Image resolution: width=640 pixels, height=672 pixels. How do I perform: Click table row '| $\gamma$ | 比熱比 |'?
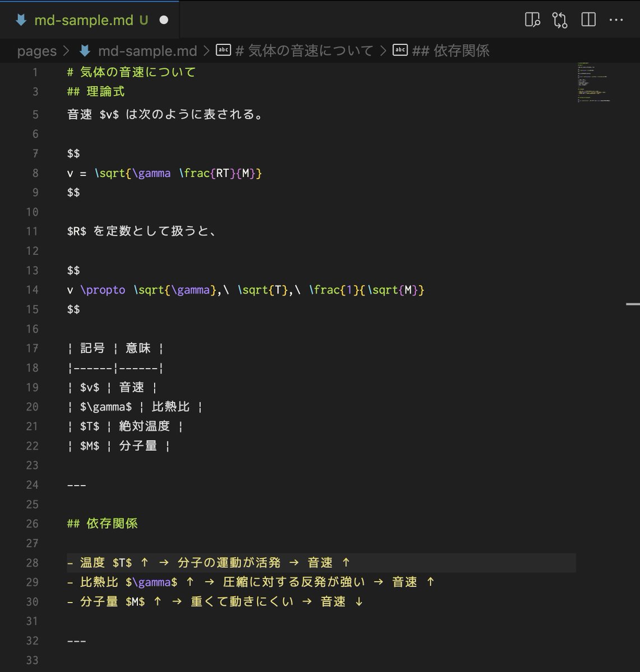[x=135, y=407]
